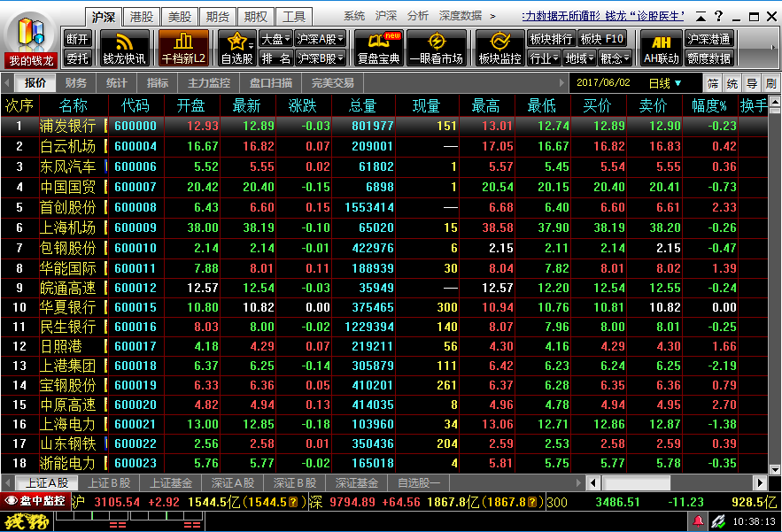The width and height of the screenshot is (782, 532).
Task: Open the 我的钱龙 logo menu
Action: pos(30,41)
